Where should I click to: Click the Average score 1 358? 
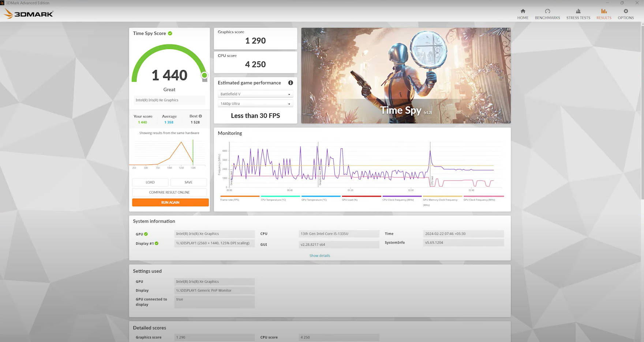pos(169,122)
